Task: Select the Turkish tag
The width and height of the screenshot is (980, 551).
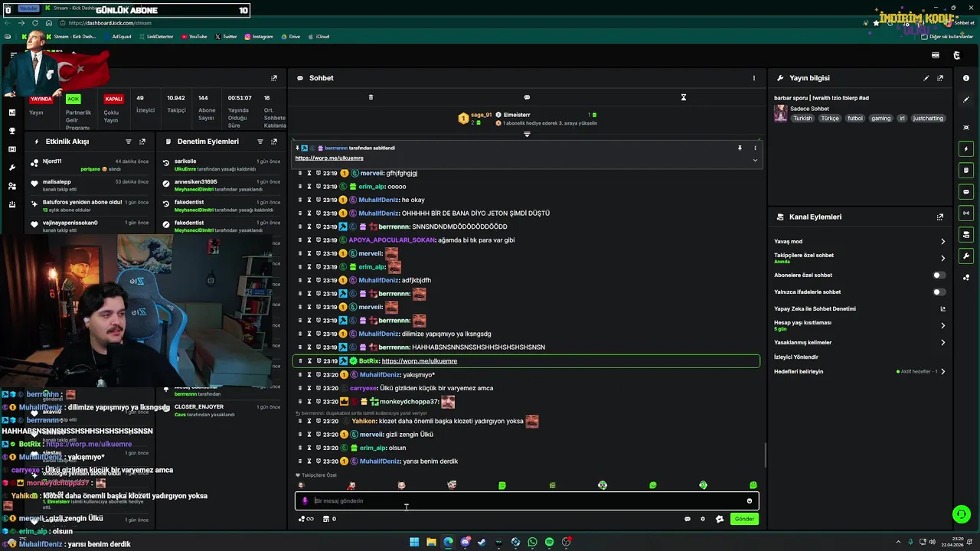Action: pyautogui.click(x=802, y=119)
